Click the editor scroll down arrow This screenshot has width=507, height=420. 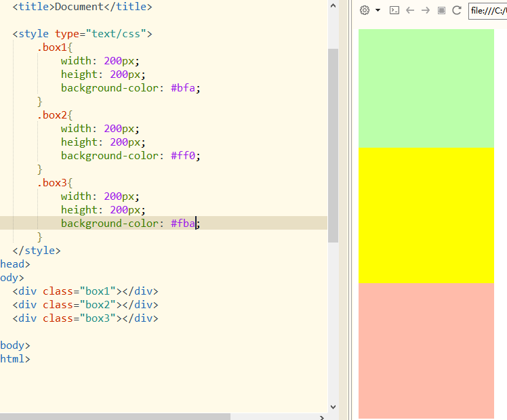333,407
